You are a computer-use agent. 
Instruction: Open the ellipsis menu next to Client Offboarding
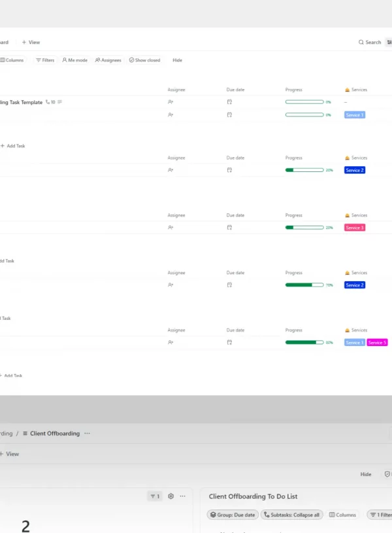point(88,434)
